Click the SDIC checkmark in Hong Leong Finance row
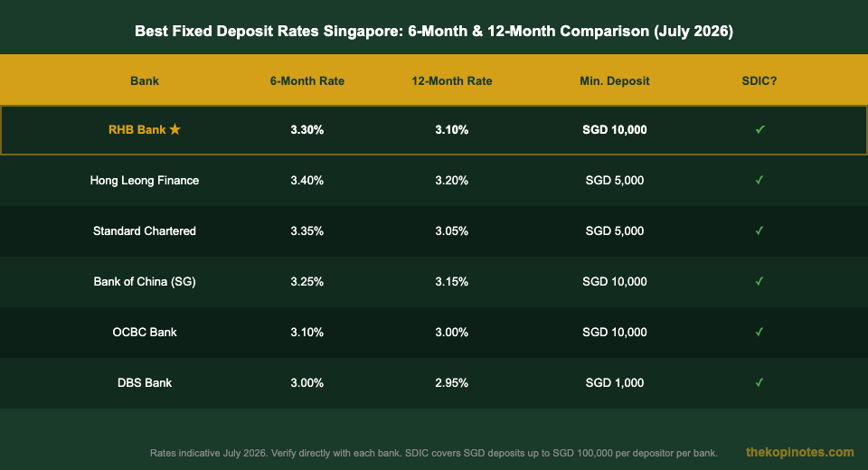This screenshot has width=868, height=470. click(x=759, y=180)
